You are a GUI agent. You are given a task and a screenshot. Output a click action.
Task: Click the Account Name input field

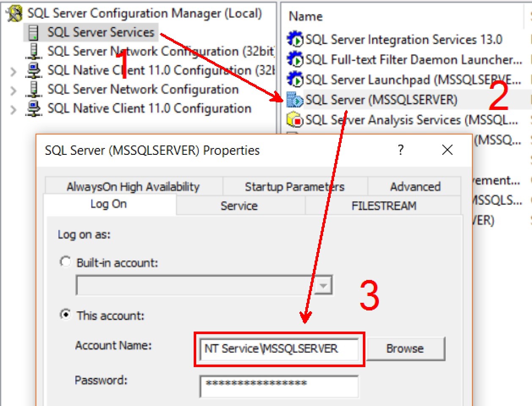point(279,348)
